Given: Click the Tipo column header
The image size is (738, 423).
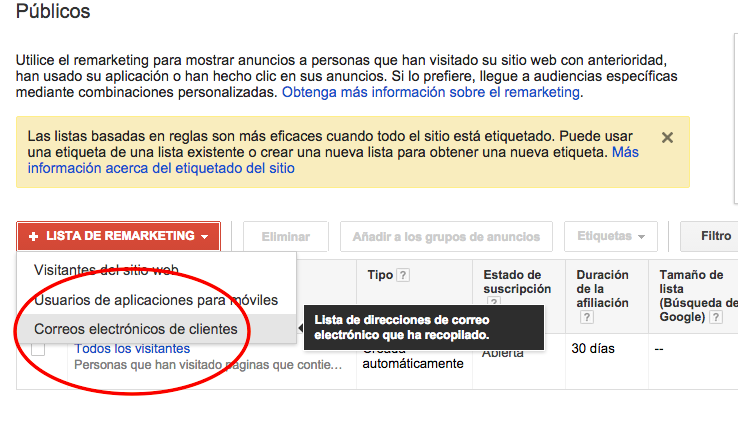Looking at the screenshot, I should [380, 275].
